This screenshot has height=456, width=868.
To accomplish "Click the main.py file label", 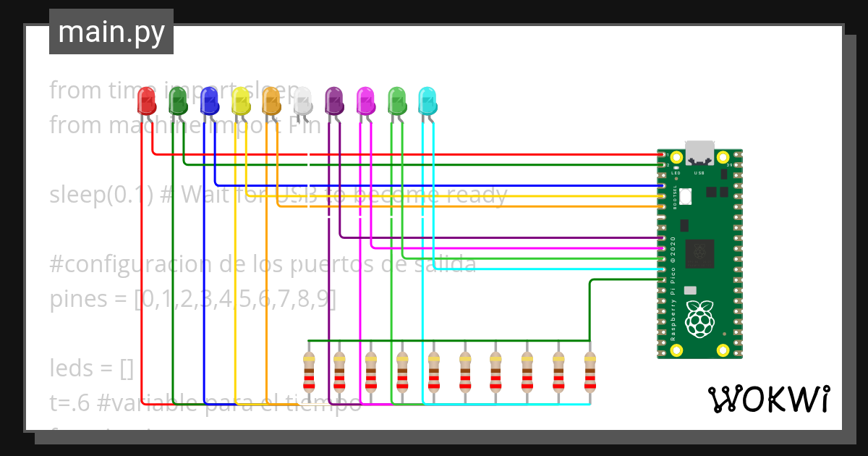I will pyautogui.click(x=111, y=32).
